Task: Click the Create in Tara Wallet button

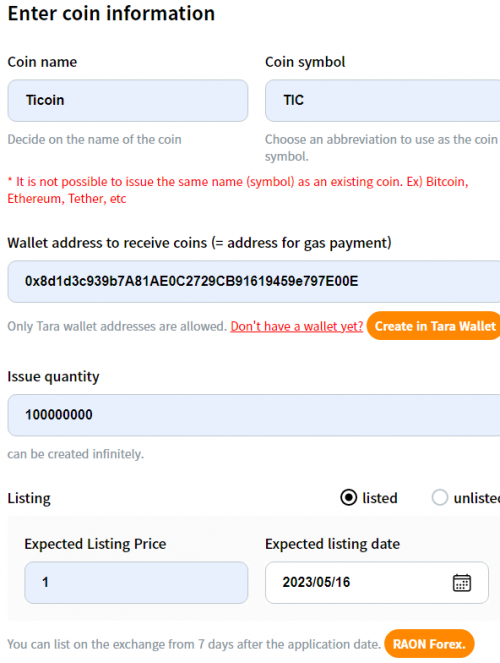Action: click(x=434, y=326)
